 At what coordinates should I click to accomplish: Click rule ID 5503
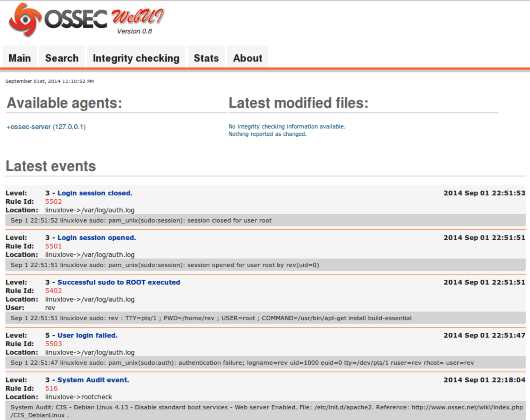[x=53, y=344]
